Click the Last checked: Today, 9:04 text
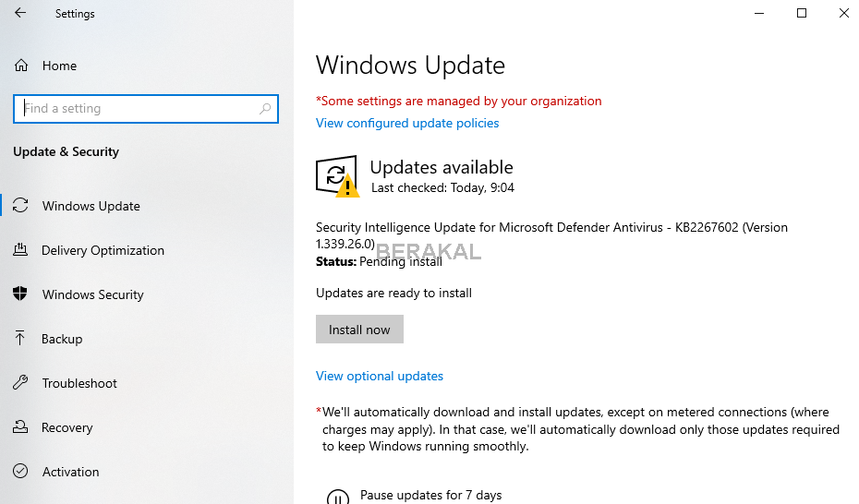The height and width of the screenshot is (504, 859). (x=442, y=188)
